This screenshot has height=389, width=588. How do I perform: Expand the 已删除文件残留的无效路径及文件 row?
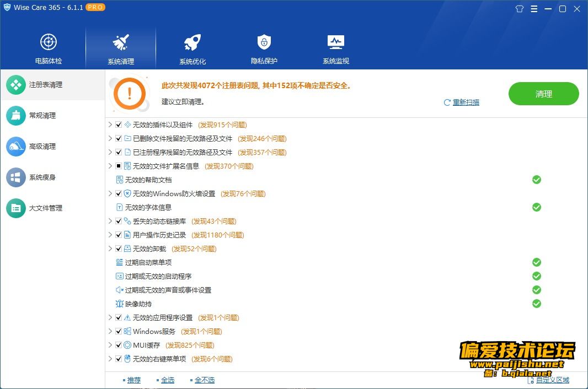[x=110, y=138]
